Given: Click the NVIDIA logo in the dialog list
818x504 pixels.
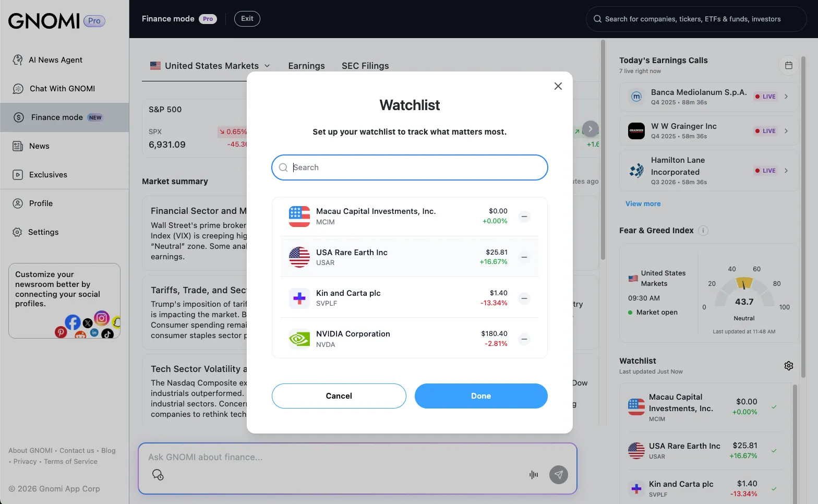Looking at the screenshot, I should (299, 339).
